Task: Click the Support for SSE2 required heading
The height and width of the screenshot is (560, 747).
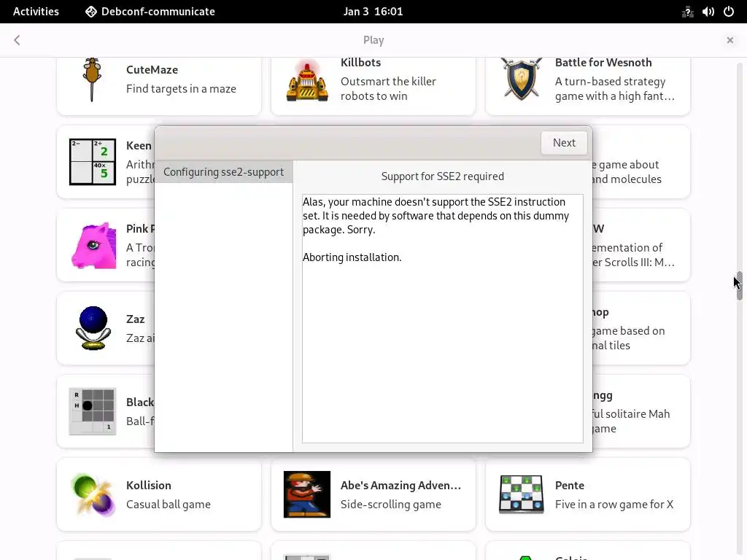Action: tap(443, 176)
